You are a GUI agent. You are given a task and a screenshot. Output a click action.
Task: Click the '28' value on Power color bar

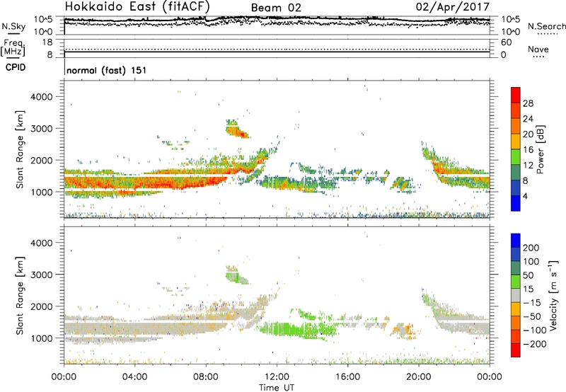pos(528,103)
